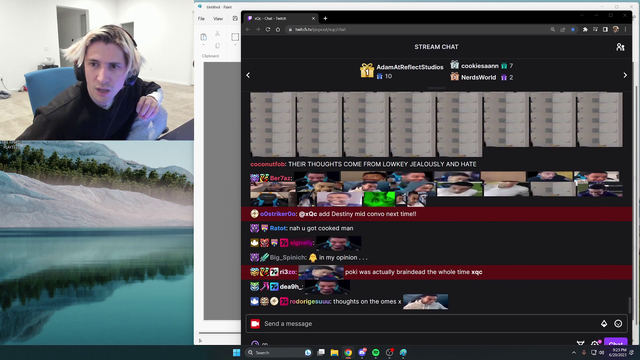
Task: Open chat settings gear icon
Action: [x=595, y=343]
